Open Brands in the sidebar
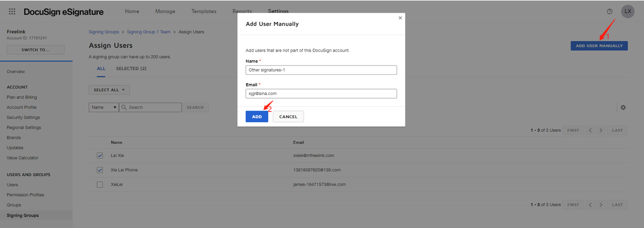The image size is (644, 228). 14,138
